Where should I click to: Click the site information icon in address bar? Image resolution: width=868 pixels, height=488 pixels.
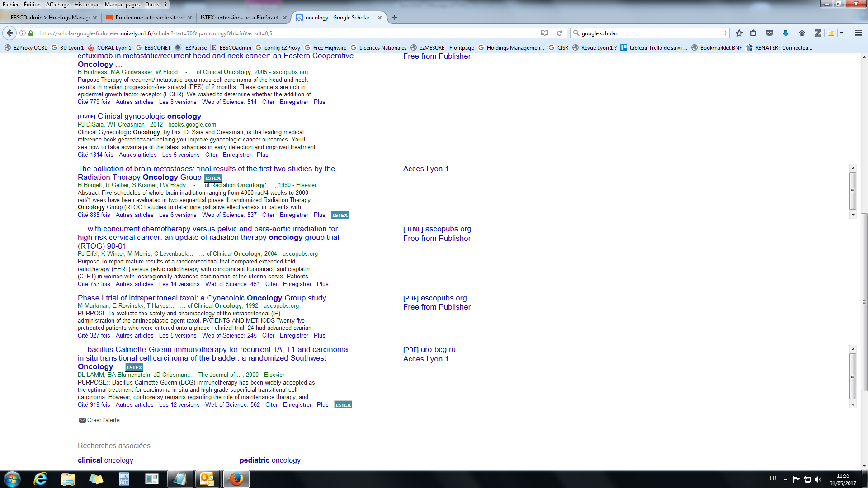click(22, 33)
